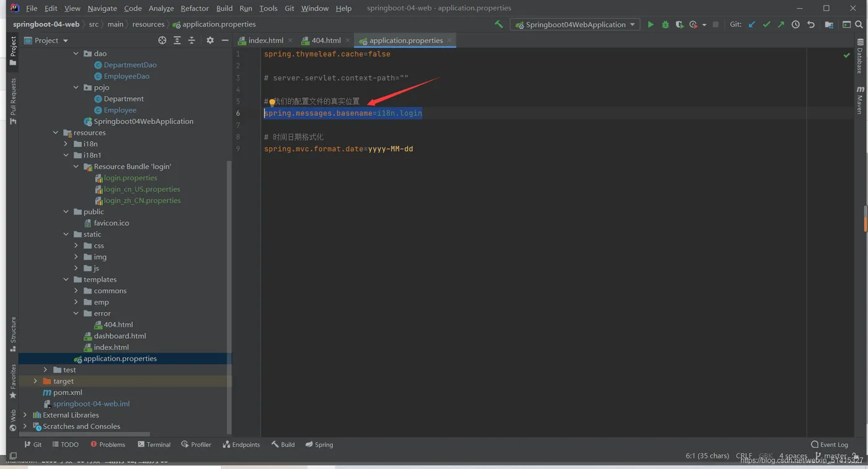The width and height of the screenshot is (868, 469).
Task: Click the Git Rollback icon
Action: pos(810,24)
